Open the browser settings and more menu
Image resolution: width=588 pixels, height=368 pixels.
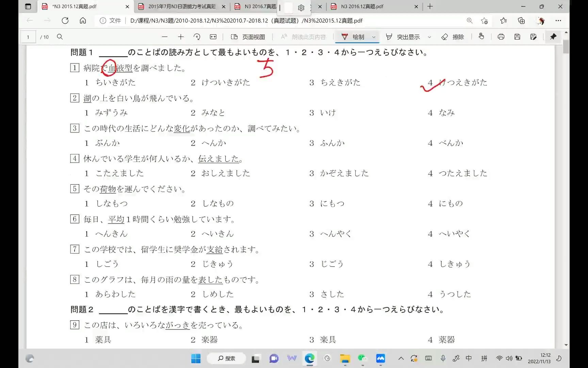(x=558, y=21)
